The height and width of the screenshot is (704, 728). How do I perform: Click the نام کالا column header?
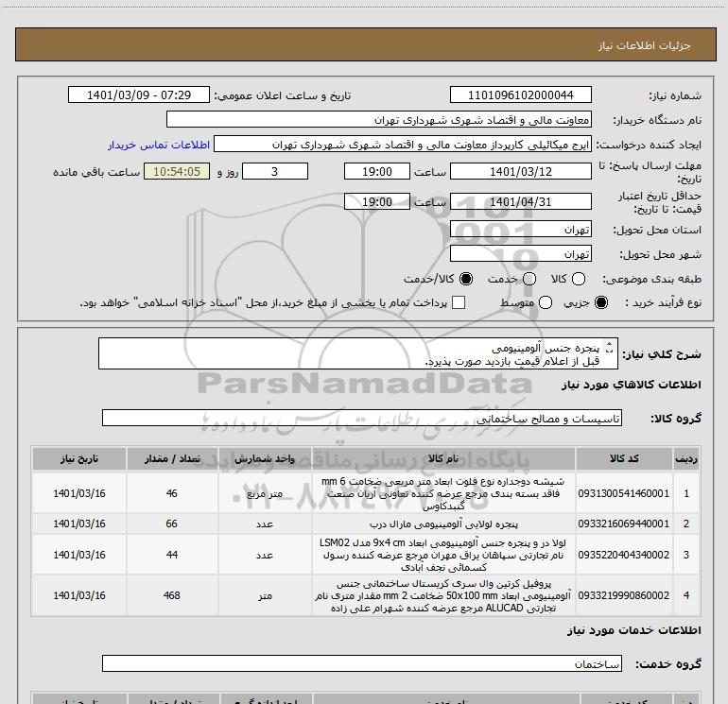[443, 458]
